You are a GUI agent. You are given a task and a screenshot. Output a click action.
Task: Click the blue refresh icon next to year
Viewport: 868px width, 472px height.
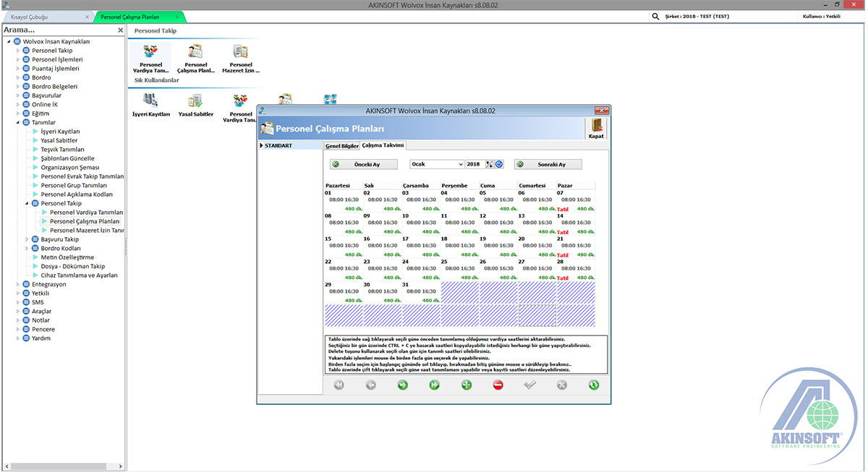[x=499, y=164]
